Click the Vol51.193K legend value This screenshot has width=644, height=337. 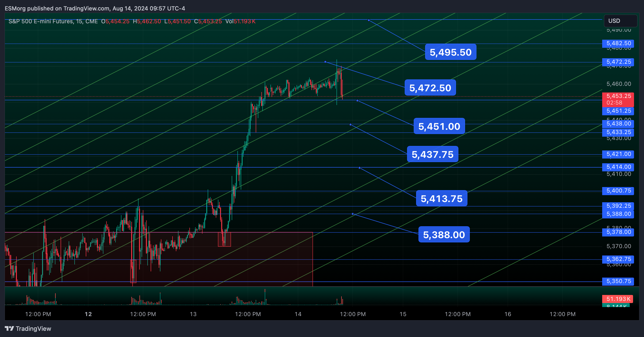point(240,21)
